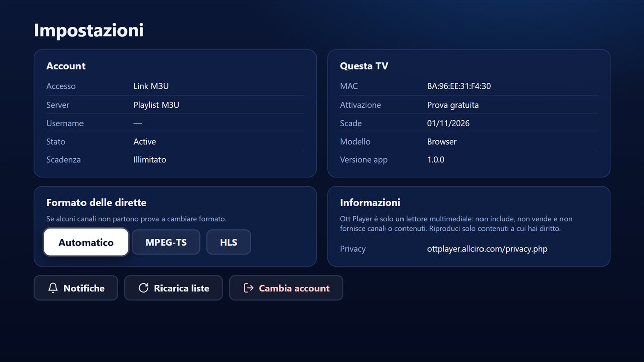Click the circular reload icon for Ricarica liste
Viewport: 644px width, 362px height.
(x=143, y=288)
